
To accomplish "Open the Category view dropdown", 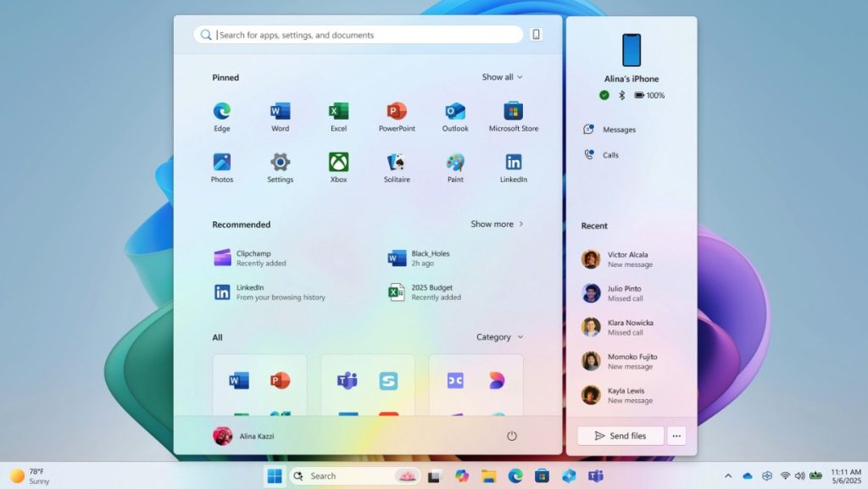I will [499, 337].
